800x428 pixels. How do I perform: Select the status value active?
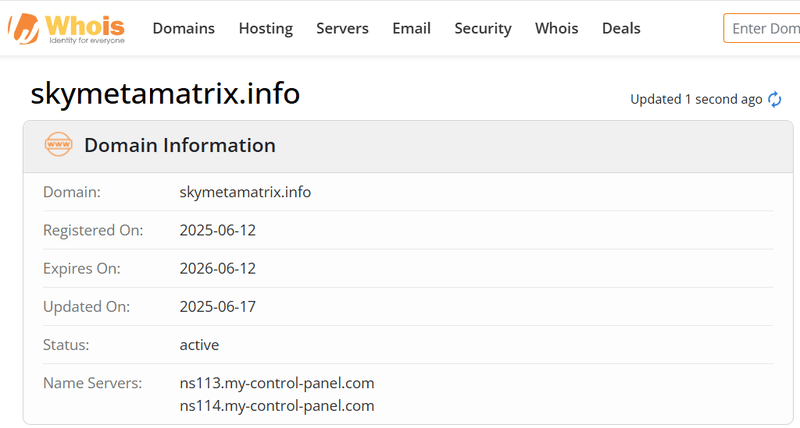pos(199,345)
